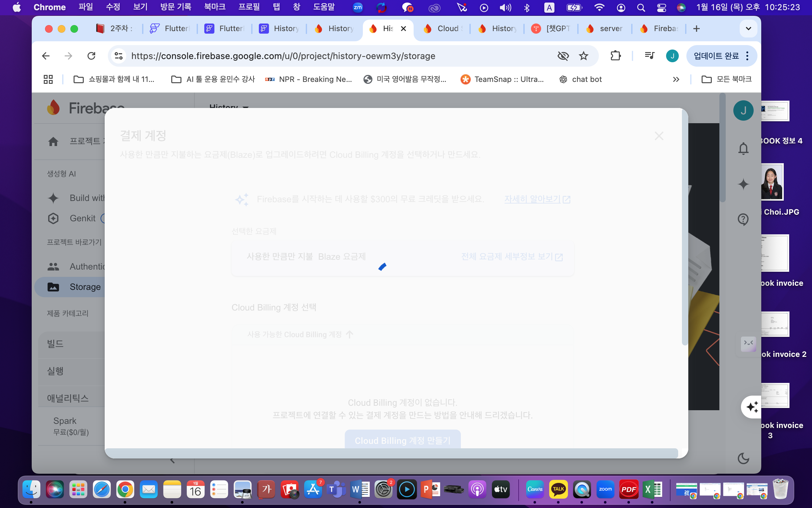Open the '북마크' menu in menu bar
Image resolution: width=812 pixels, height=508 pixels.
coord(215,7)
